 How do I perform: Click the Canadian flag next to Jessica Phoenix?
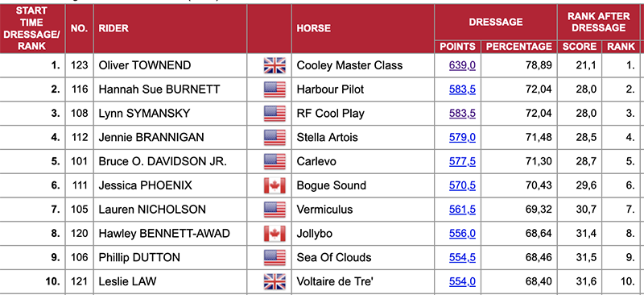click(275, 185)
